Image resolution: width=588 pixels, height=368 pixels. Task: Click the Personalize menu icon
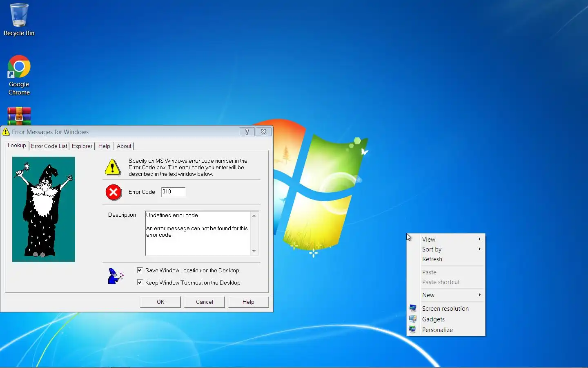pos(413,330)
